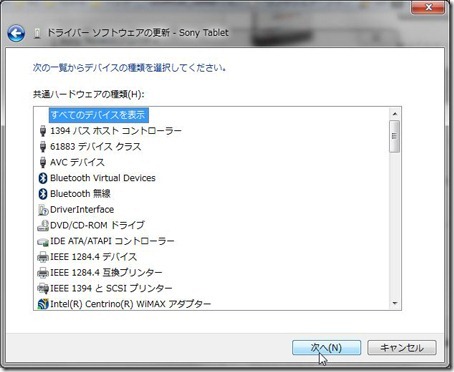Select Bluetooth Virtual Devices entry
The height and width of the screenshot is (372, 454).
click(103, 178)
